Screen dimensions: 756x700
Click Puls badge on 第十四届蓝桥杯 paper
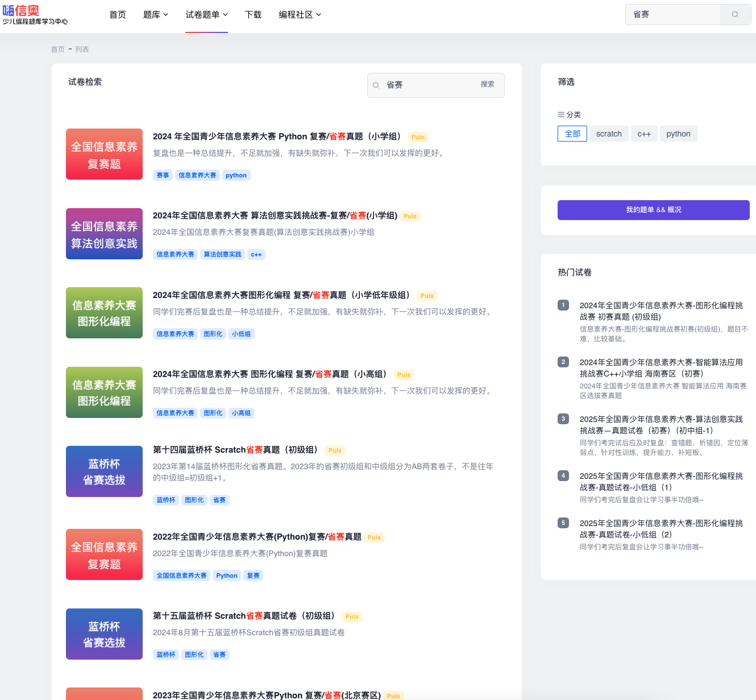[x=335, y=450]
